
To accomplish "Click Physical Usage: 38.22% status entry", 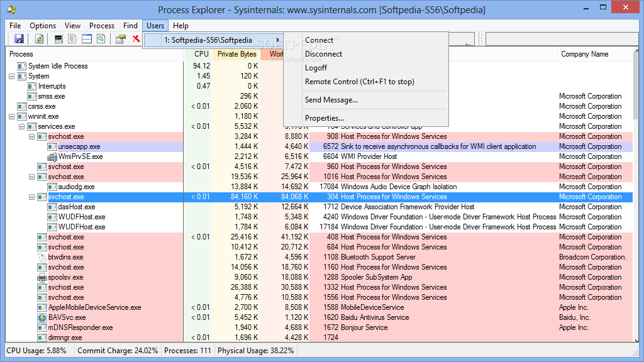I will (255, 351).
